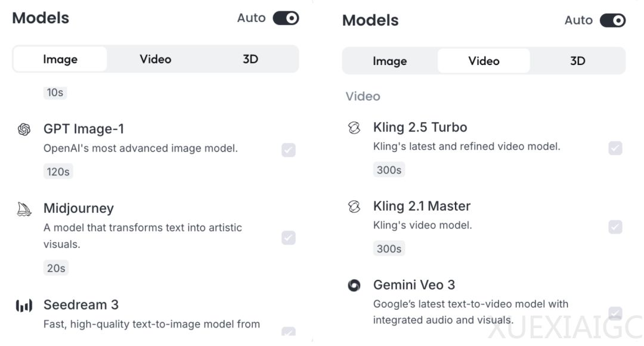
Task: Click the OpenAI logo beside GPT Image-1
Action: coord(24,129)
